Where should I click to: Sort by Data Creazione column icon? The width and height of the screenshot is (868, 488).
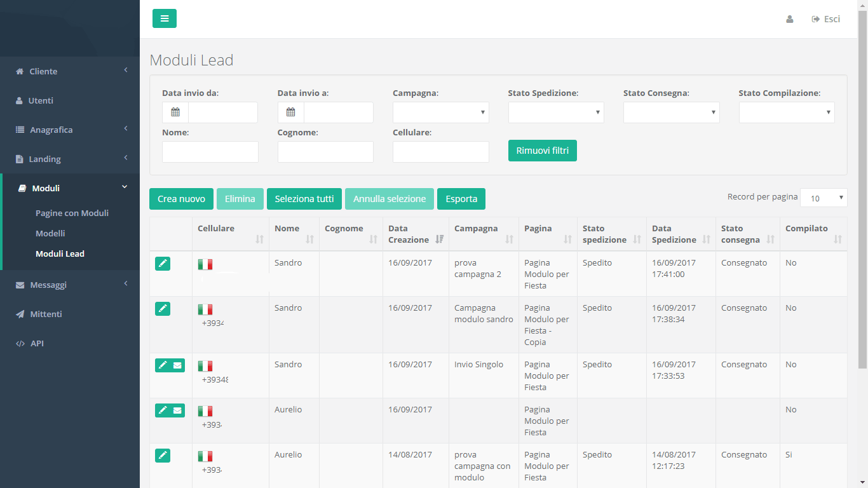pos(440,239)
